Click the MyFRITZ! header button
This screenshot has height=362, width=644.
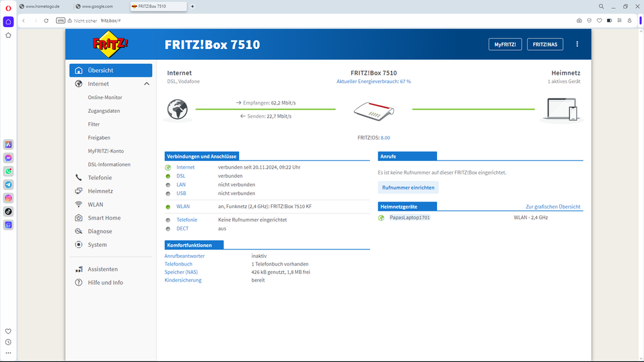[505, 44]
